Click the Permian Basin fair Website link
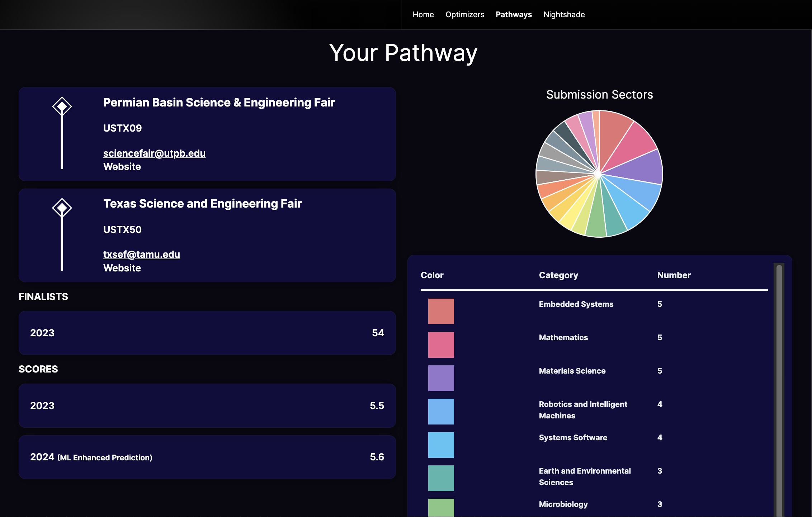This screenshot has width=812, height=517. click(122, 166)
